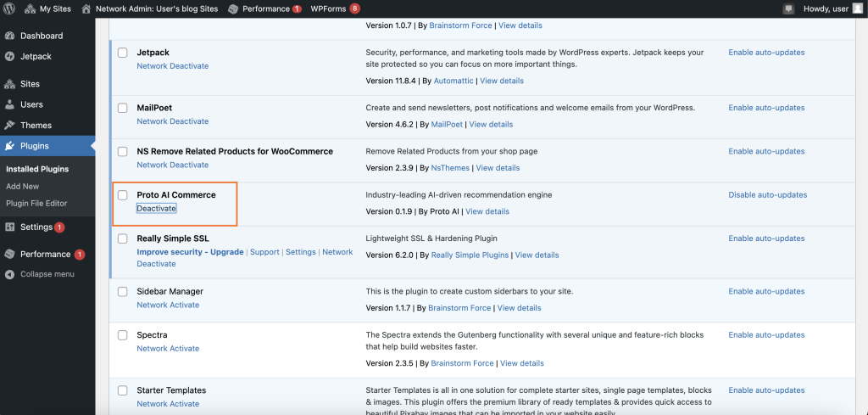This screenshot has width=868, height=415.
Task: Open Themes in the sidebar menu
Action: 36,126
